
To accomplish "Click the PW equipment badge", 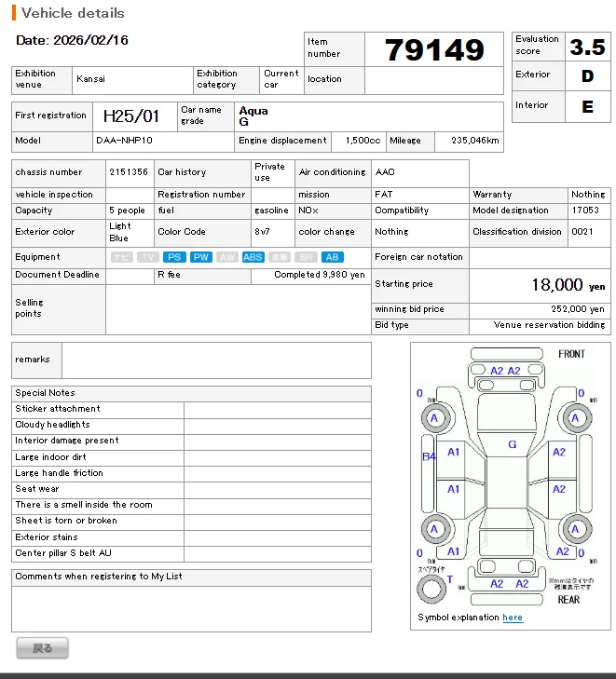I will click(x=200, y=257).
